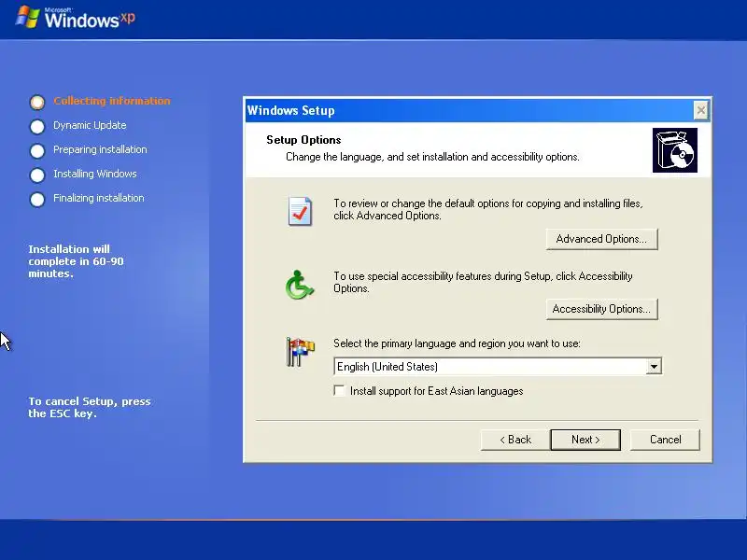Click the Advanced Options button
This screenshot has height=560, width=747.
(x=601, y=239)
